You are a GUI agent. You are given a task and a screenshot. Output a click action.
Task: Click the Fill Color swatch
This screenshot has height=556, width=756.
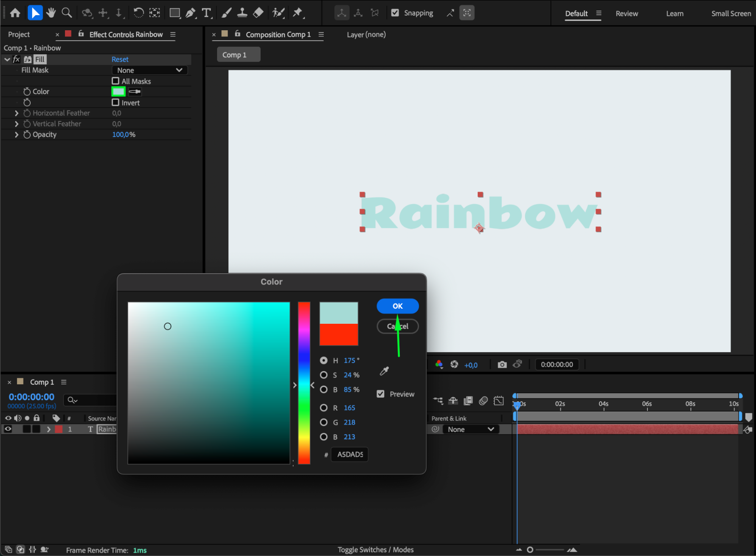(x=118, y=92)
